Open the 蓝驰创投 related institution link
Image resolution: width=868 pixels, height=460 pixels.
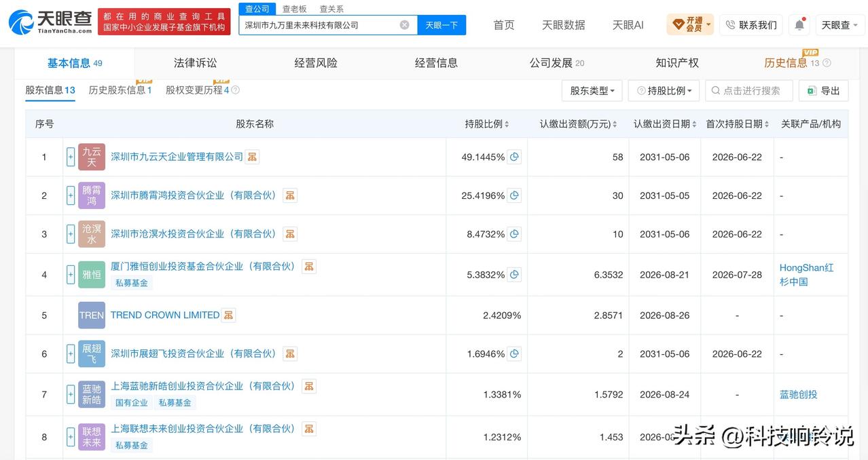pos(799,394)
